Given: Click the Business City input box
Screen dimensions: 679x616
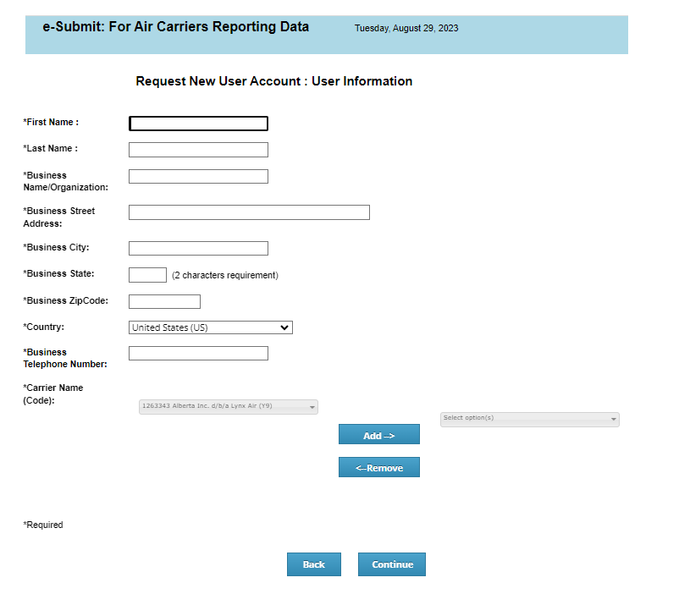Looking at the screenshot, I should click(x=198, y=248).
